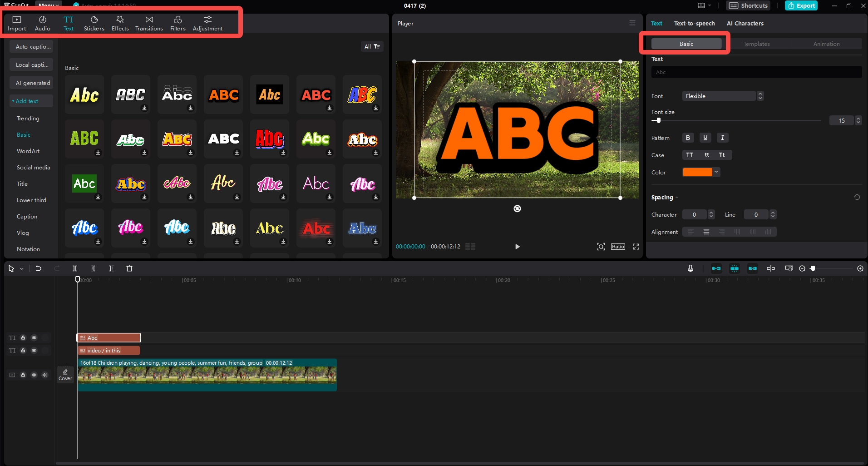Click the delete icon in timeline toolbar
868x466 pixels.
[129, 268]
